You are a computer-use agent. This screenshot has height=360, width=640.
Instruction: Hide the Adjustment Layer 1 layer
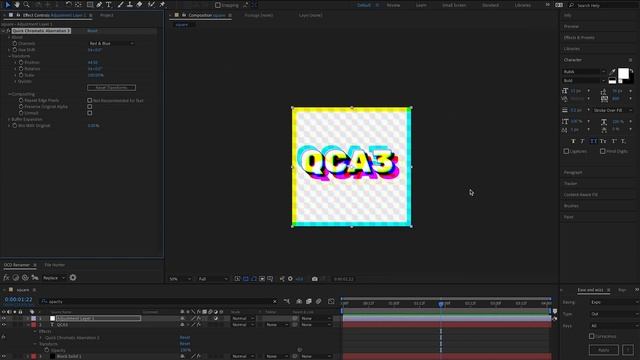pyautogui.click(x=4, y=318)
